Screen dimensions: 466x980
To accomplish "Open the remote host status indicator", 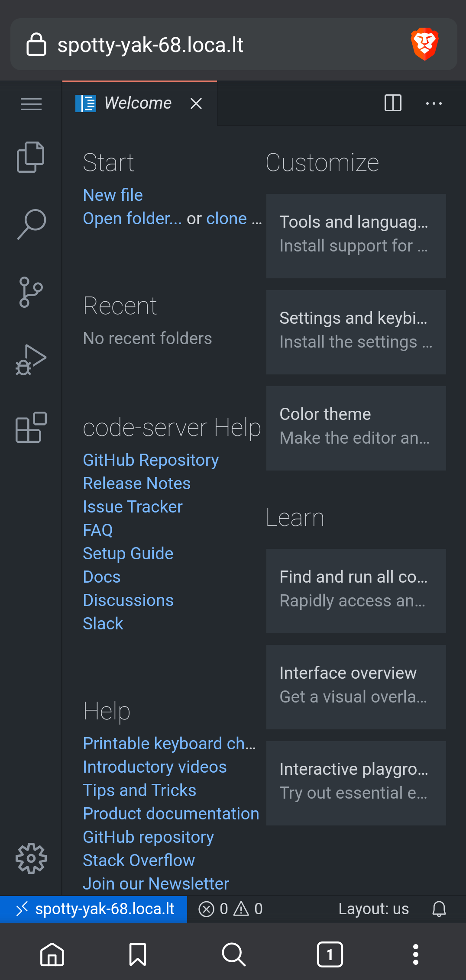I will pos(94,909).
